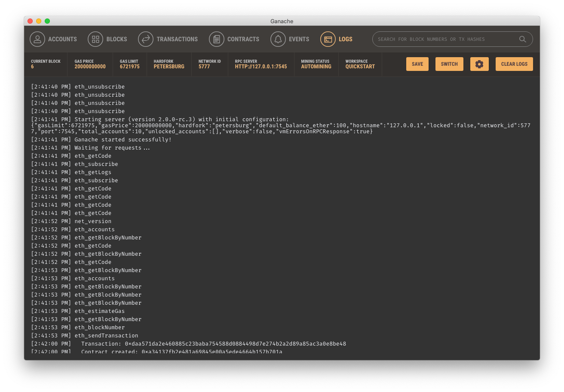The image size is (564, 392).
Task: Switch to the Blocks tab
Action: [x=107, y=39]
